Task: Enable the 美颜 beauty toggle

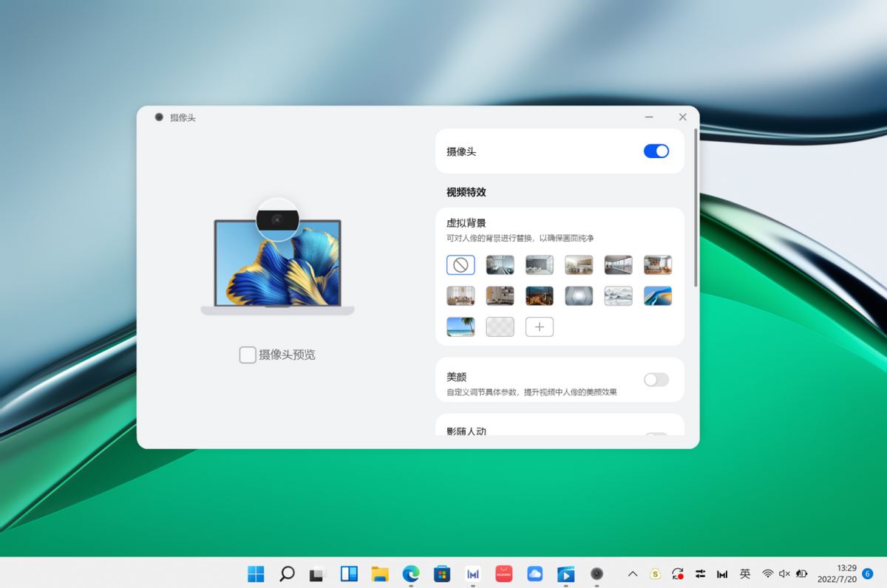Action: coord(656,380)
